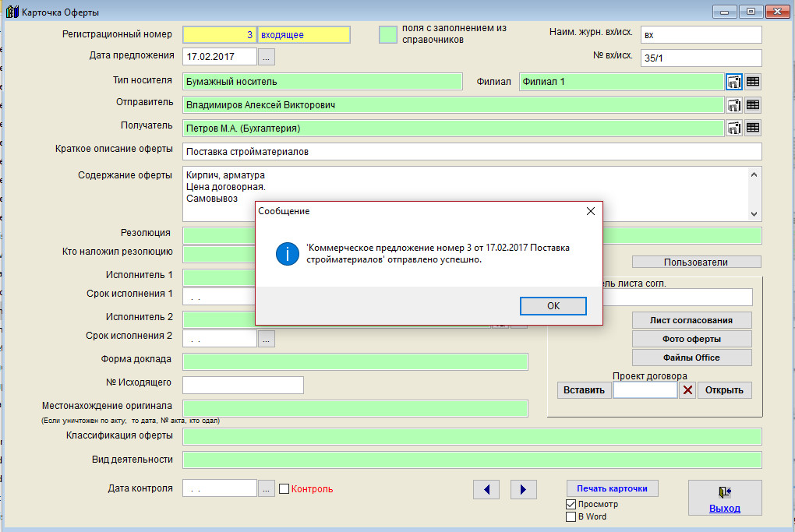Click the Регистрационный номер field

point(220,35)
